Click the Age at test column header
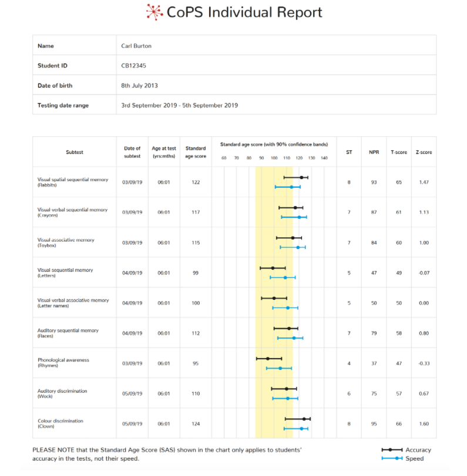 pyautogui.click(x=164, y=152)
